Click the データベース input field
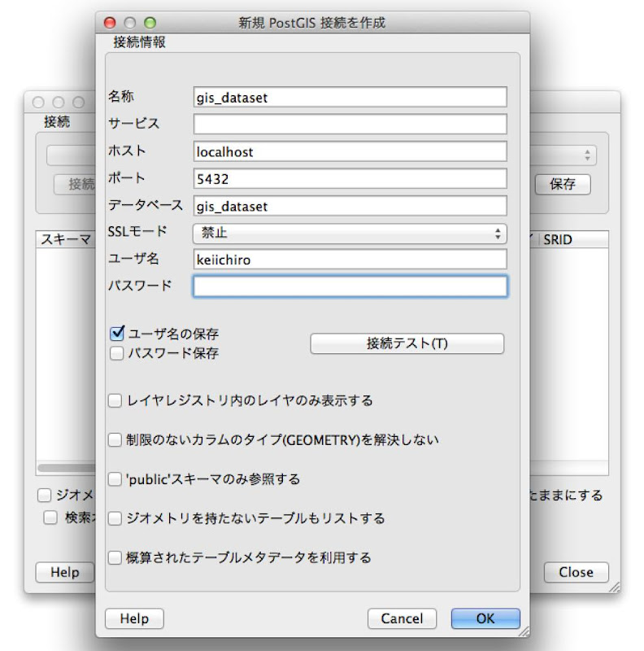The height and width of the screenshot is (651, 644). coord(350,206)
